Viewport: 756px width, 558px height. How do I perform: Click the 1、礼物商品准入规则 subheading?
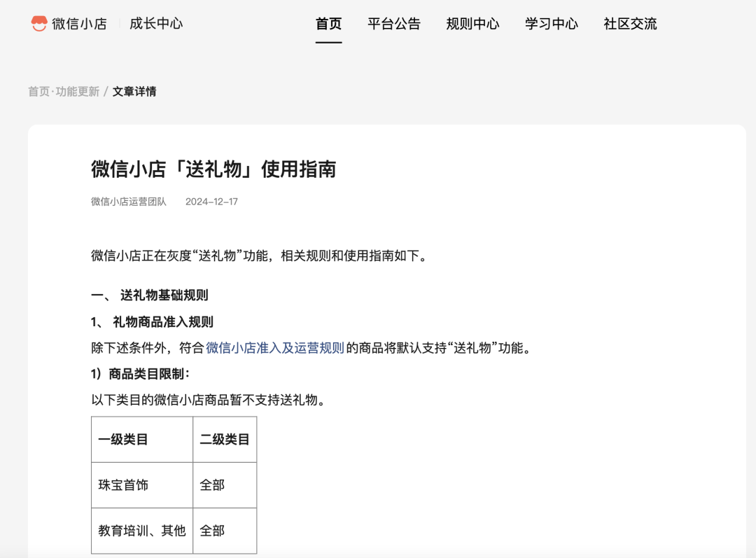[x=152, y=322]
